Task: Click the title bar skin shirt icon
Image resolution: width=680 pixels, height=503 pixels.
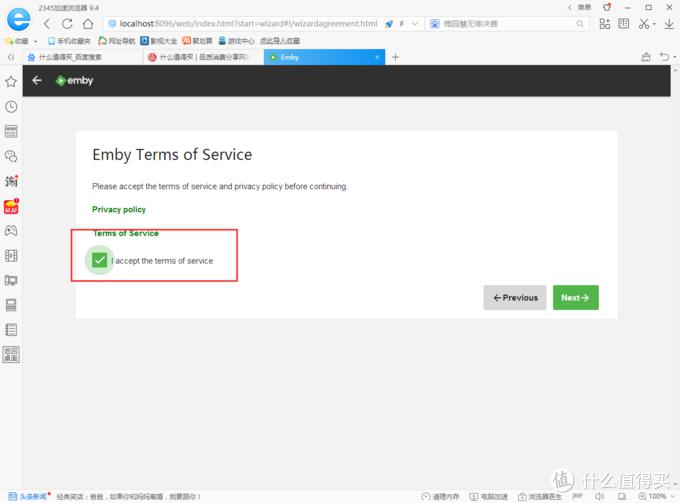Action: coord(607,7)
